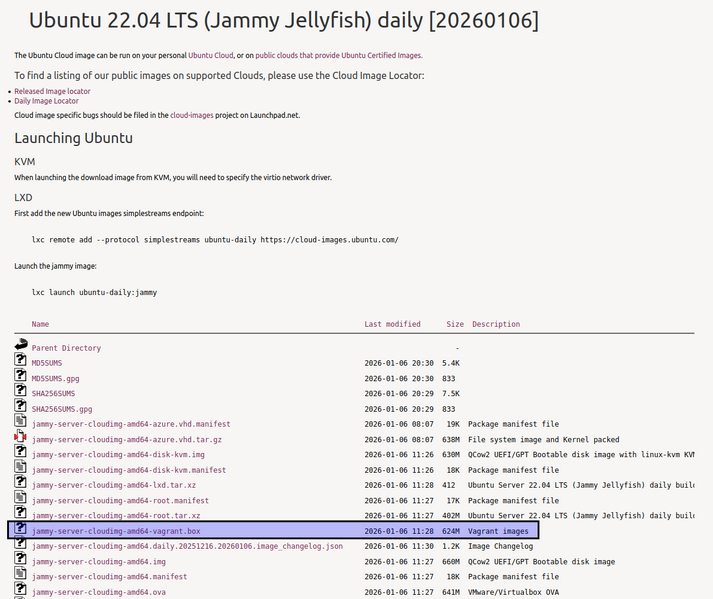Click the lxc launch ubuntu-daily:jammy command

94,292
